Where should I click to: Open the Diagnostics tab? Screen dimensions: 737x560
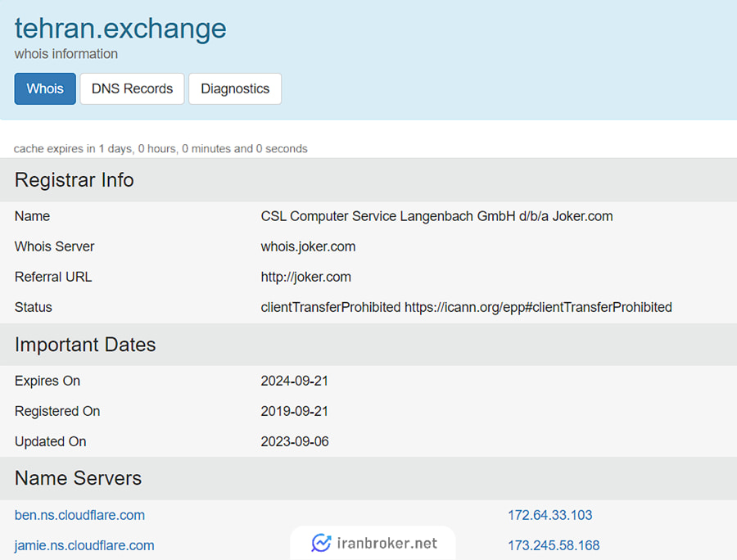pos(235,88)
